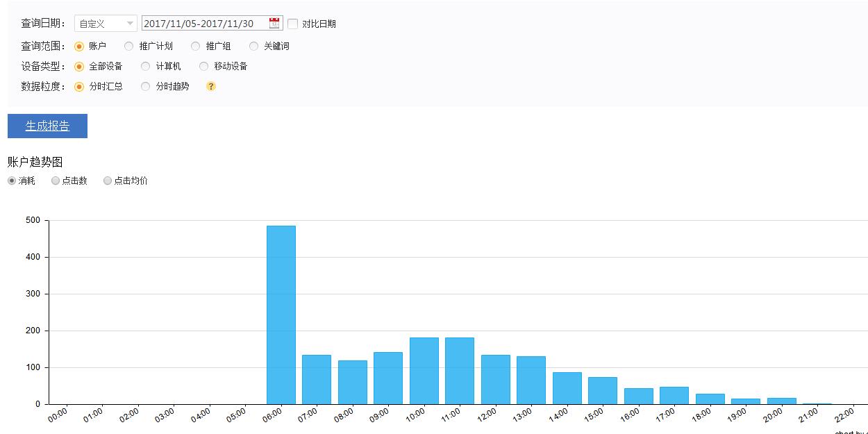The image size is (868, 434).
Task: Click the yellow question mark help icon
Action: point(211,87)
